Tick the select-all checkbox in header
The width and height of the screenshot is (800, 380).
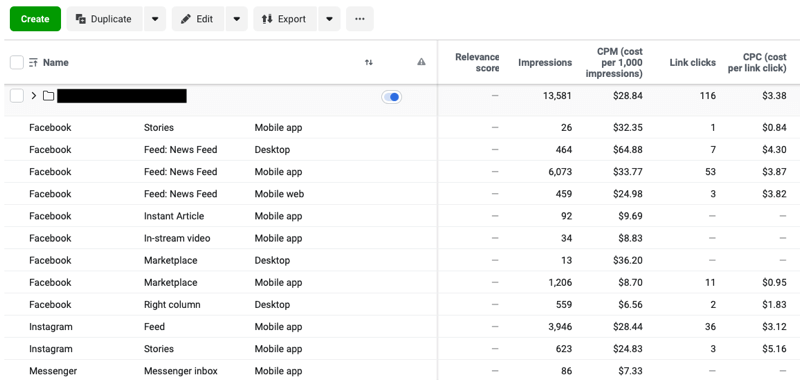(x=17, y=63)
